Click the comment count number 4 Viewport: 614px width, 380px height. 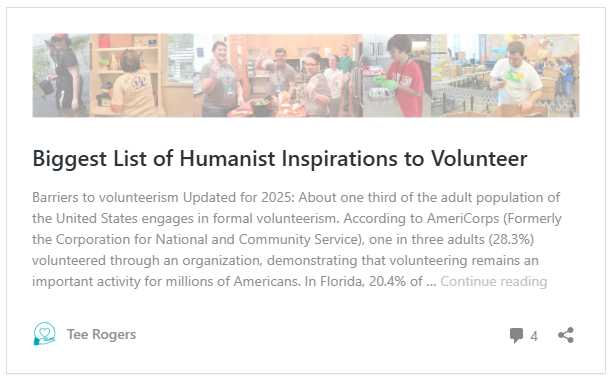click(534, 336)
